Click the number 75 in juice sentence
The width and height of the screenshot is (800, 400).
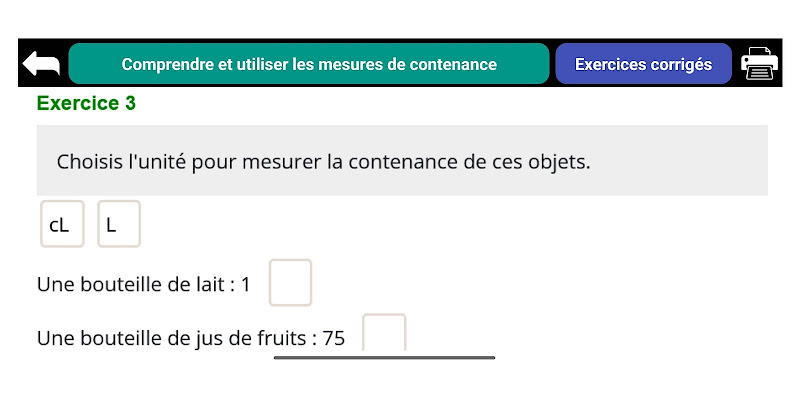click(334, 338)
